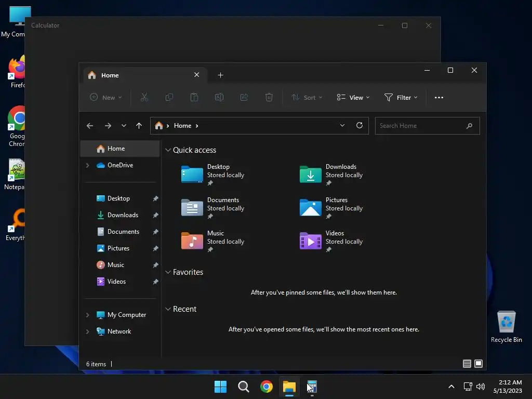Click the Paste clipboard icon
This screenshot has width=532, height=399.
194,97
